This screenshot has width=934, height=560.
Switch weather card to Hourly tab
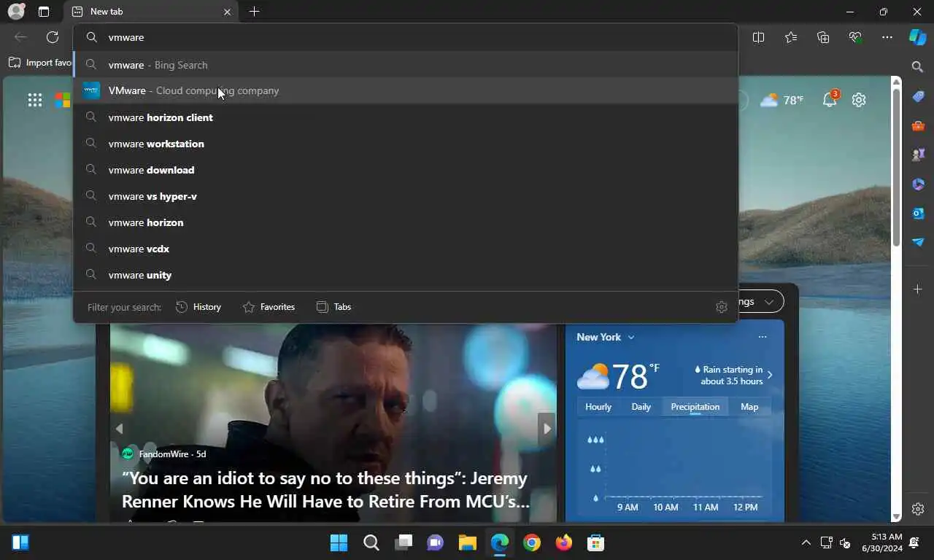pyautogui.click(x=598, y=407)
